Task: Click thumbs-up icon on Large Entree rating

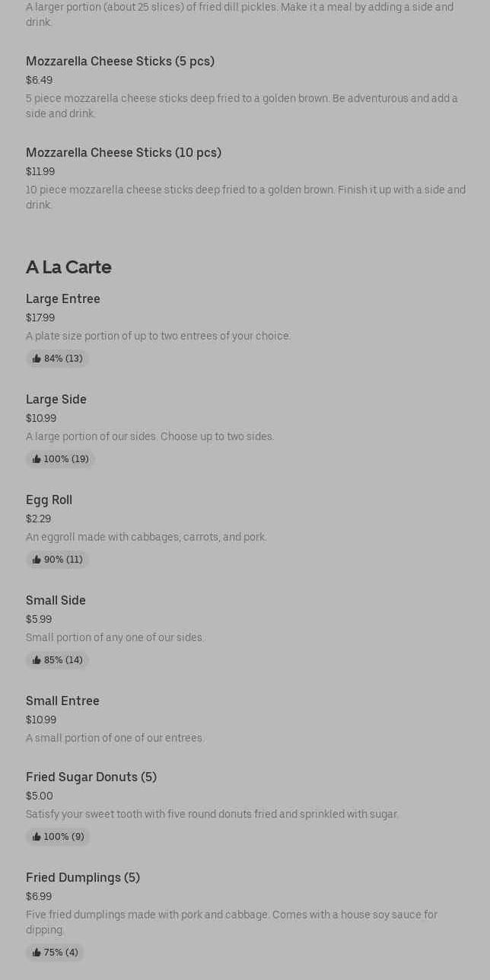Action: pos(37,359)
